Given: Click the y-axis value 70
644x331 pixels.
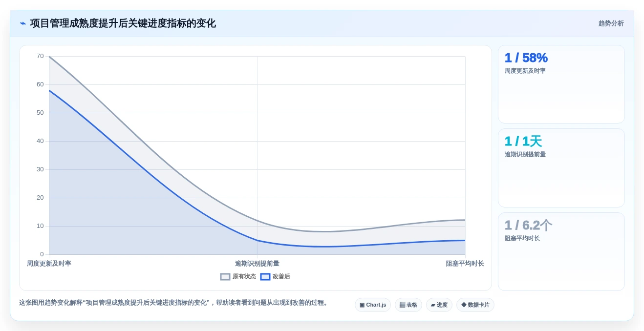Looking at the screenshot, I should coord(40,56).
